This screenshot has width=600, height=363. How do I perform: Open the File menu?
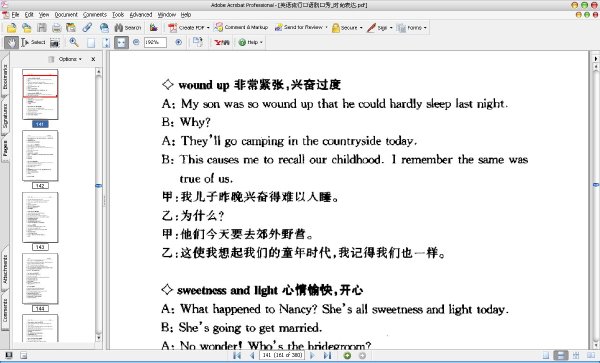coord(15,15)
